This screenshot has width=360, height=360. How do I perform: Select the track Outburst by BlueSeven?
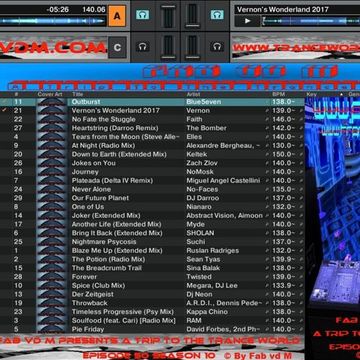click(x=152, y=102)
